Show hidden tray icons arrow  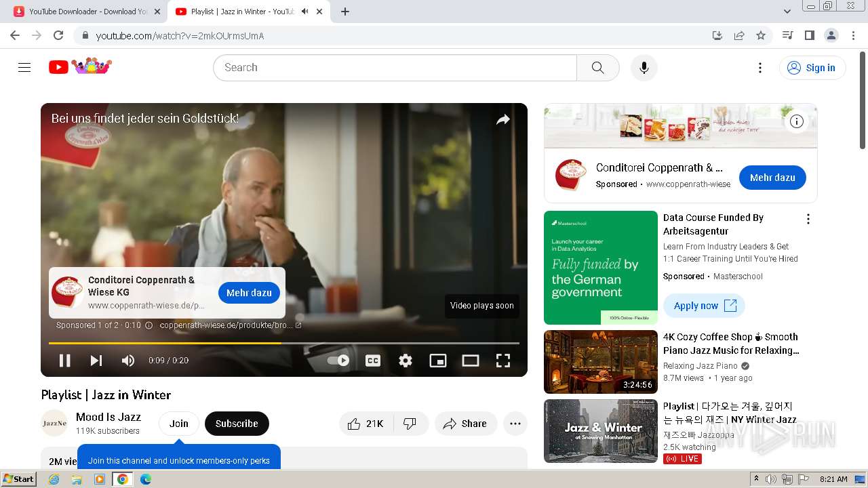(757, 479)
